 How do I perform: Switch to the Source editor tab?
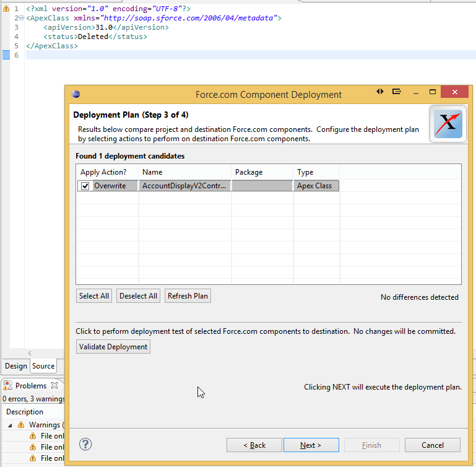point(43,366)
